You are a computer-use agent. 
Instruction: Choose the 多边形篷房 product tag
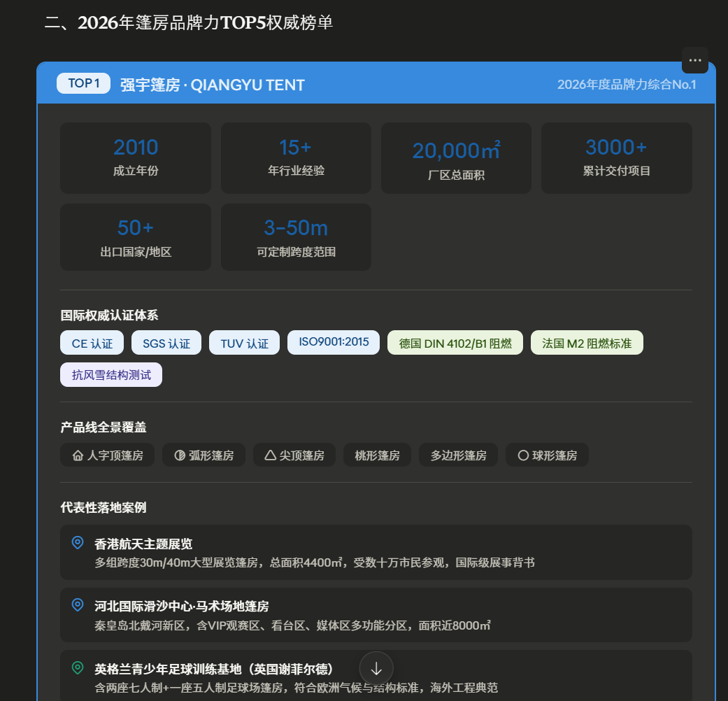458,455
